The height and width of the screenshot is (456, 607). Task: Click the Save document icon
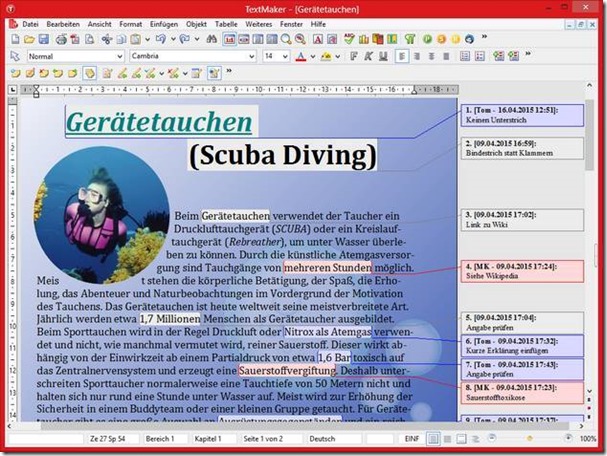(x=44, y=39)
